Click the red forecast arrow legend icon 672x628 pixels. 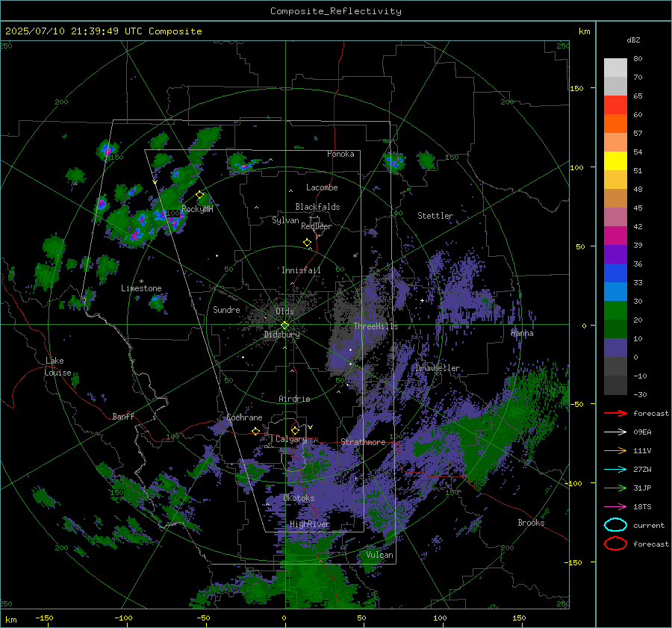[x=615, y=413]
